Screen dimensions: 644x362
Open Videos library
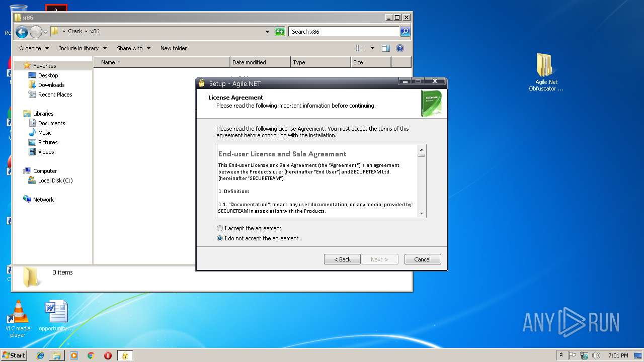(46, 152)
